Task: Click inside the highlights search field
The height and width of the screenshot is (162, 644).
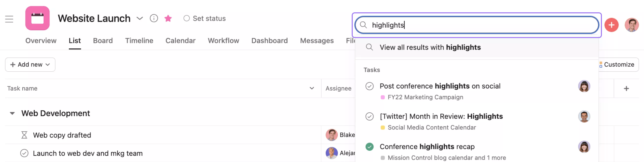Action: (x=477, y=25)
